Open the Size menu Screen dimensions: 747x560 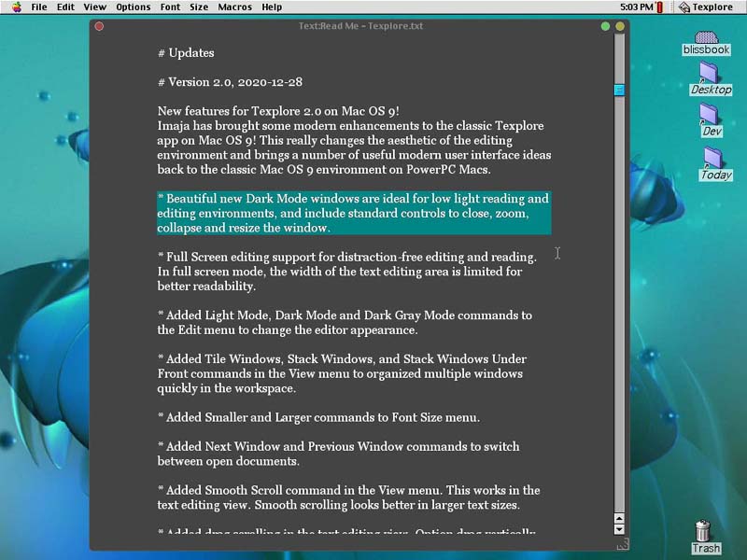point(199,7)
